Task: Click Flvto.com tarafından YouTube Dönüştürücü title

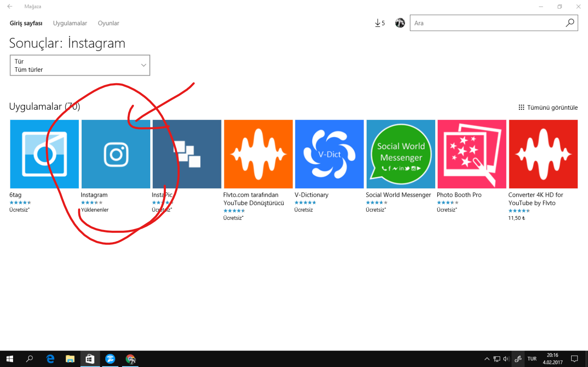Action: coord(254,199)
